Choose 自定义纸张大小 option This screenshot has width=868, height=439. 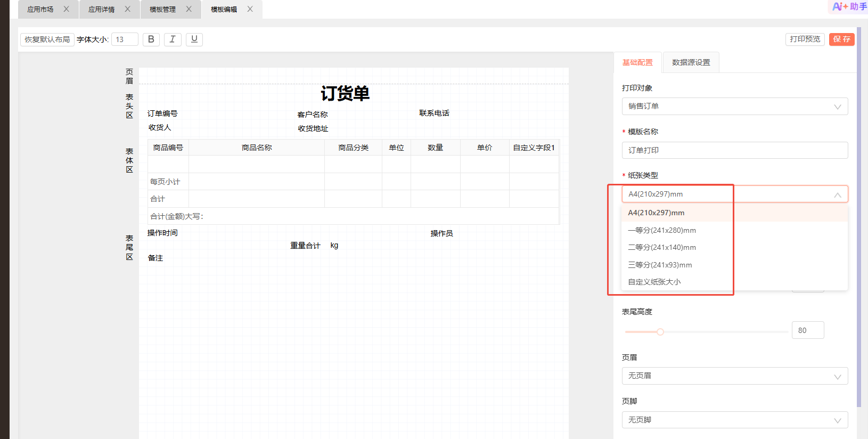coord(734,282)
